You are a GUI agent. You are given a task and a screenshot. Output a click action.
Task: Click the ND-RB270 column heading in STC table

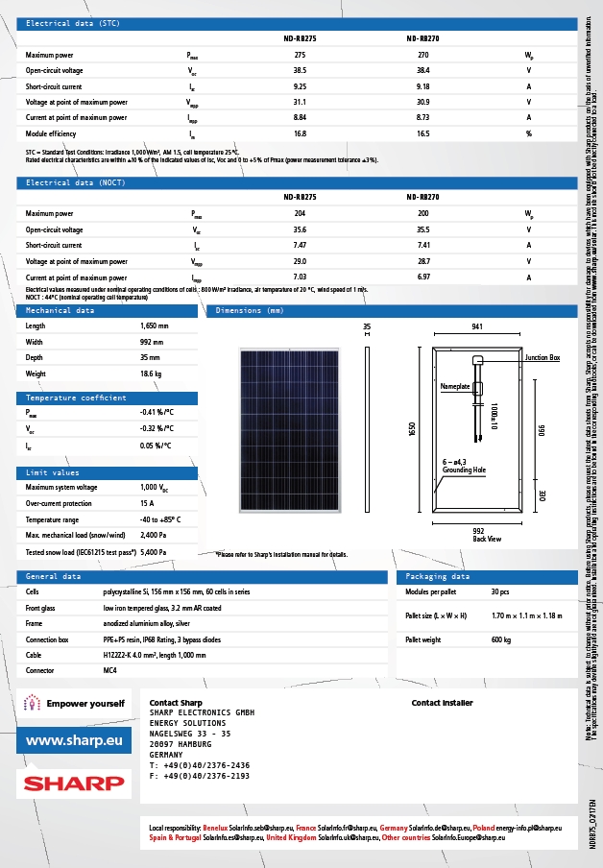click(422, 38)
